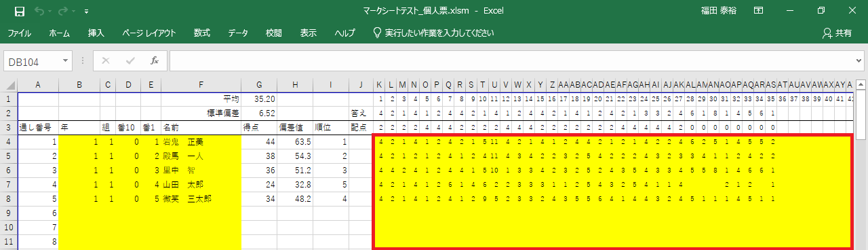Click the name cell 山田 太郎
The height and width of the screenshot is (250, 868).
(201, 185)
